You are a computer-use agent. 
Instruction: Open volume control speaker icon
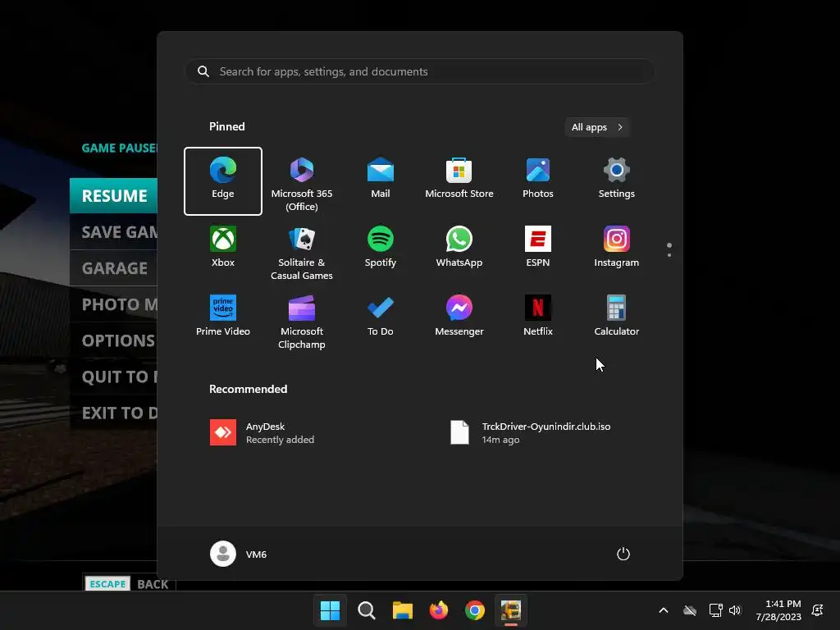click(735, 610)
